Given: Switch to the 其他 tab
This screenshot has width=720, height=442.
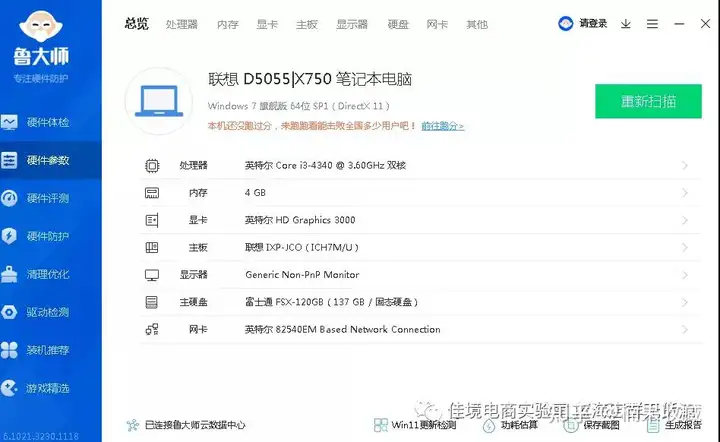Looking at the screenshot, I should point(477,24).
